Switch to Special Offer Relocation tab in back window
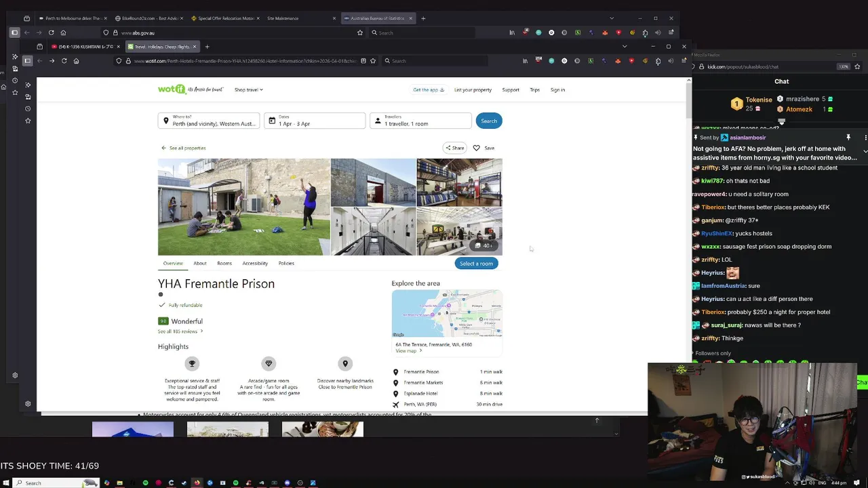This screenshot has height=488, width=868. tap(225, 18)
